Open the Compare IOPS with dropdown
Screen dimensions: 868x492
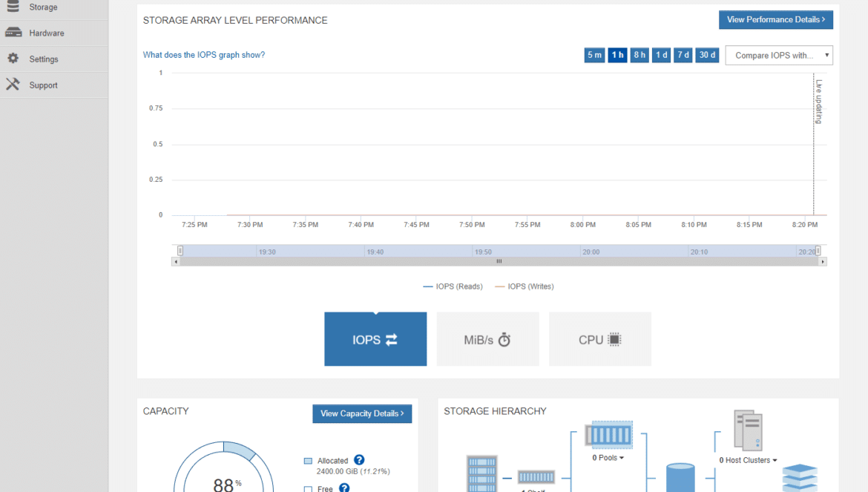click(x=779, y=56)
